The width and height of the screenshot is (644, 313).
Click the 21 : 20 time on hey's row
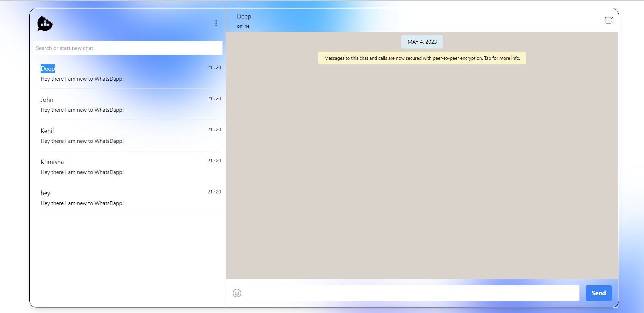pos(214,192)
